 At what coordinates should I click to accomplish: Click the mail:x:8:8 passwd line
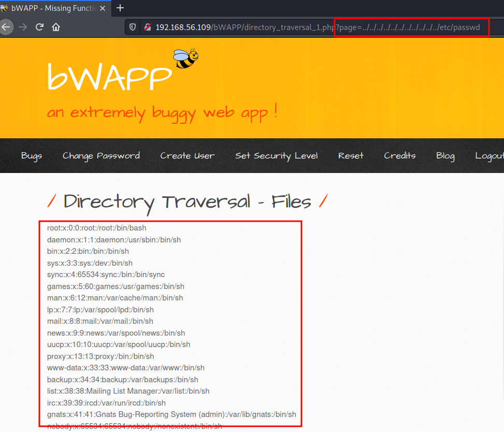[100, 322]
